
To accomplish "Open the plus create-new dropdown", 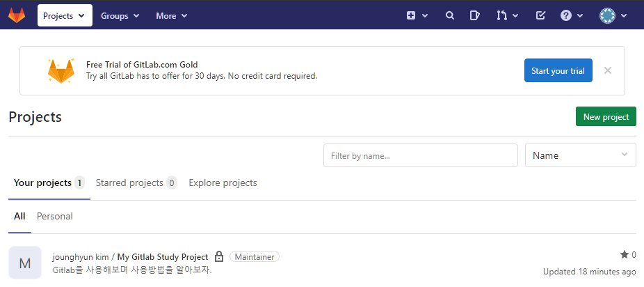I will click(417, 15).
